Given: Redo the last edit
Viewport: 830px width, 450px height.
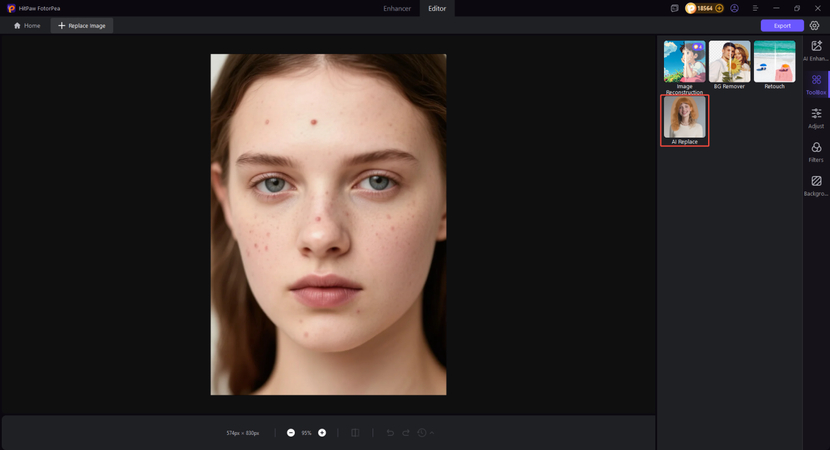Looking at the screenshot, I should tap(405, 433).
